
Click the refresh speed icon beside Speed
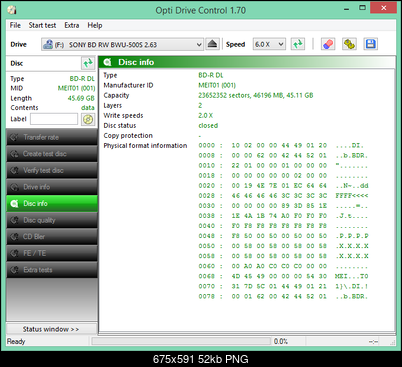pyautogui.click(x=298, y=44)
